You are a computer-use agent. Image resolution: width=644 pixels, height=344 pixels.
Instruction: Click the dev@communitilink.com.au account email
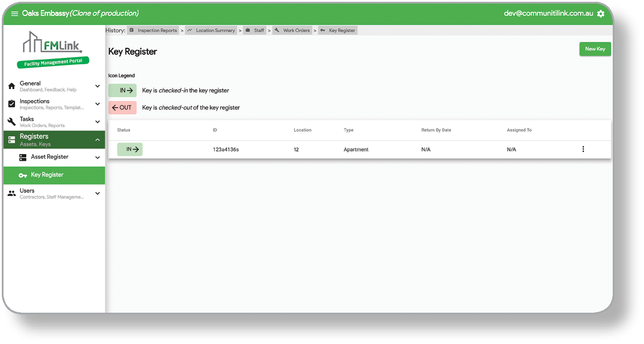548,13
